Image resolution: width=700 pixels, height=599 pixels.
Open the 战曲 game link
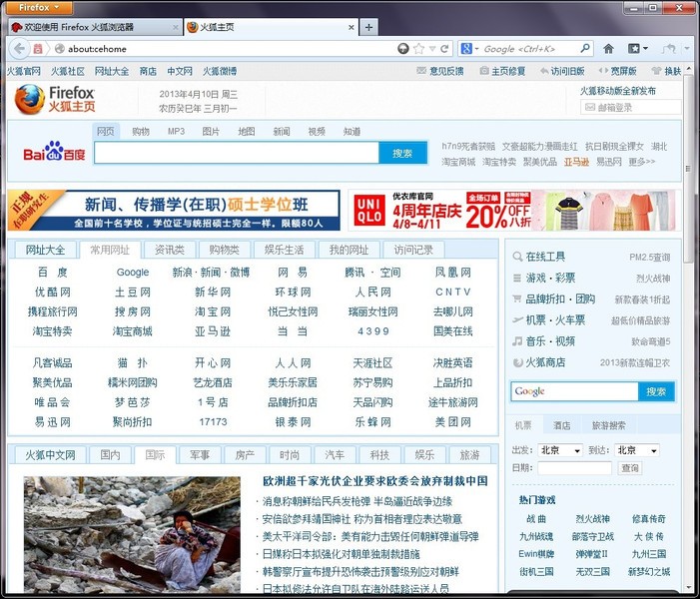[x=536, y=519]
